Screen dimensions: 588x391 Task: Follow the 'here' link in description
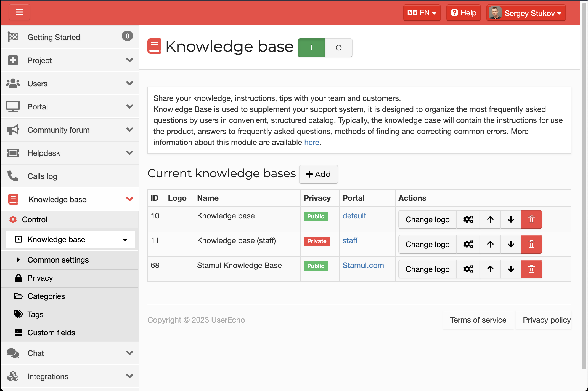[312, 142]
